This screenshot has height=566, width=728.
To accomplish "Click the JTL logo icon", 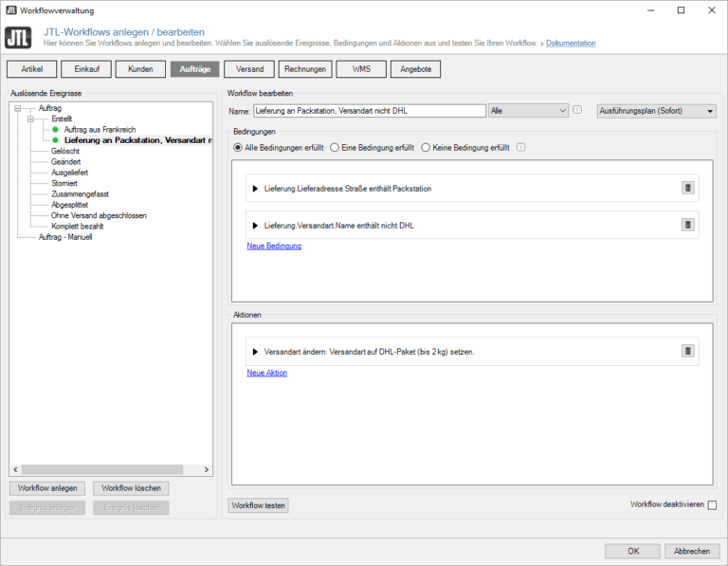I will point(18,38).
